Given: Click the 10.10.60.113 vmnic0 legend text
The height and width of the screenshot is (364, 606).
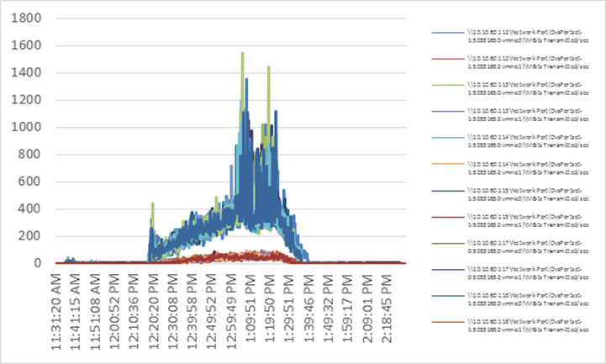Looking at the screenshot, I should [x=528, y=88].
